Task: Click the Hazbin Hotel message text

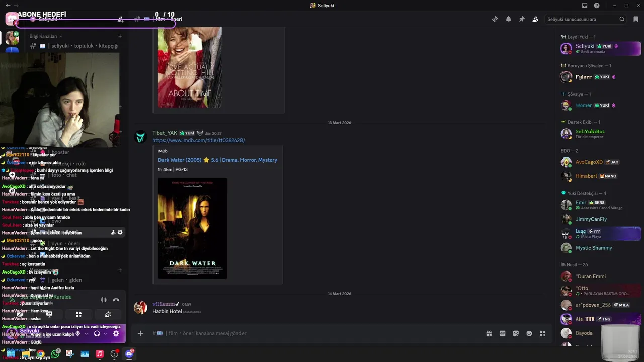Action: click(167, 311)
